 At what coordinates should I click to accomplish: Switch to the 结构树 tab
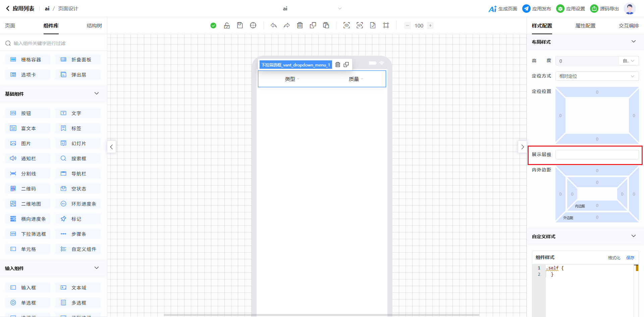coord(94,26)
